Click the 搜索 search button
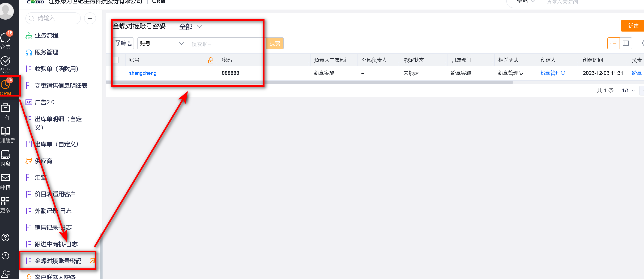Viewport: 644px width, 279px height. click(275, 43)
